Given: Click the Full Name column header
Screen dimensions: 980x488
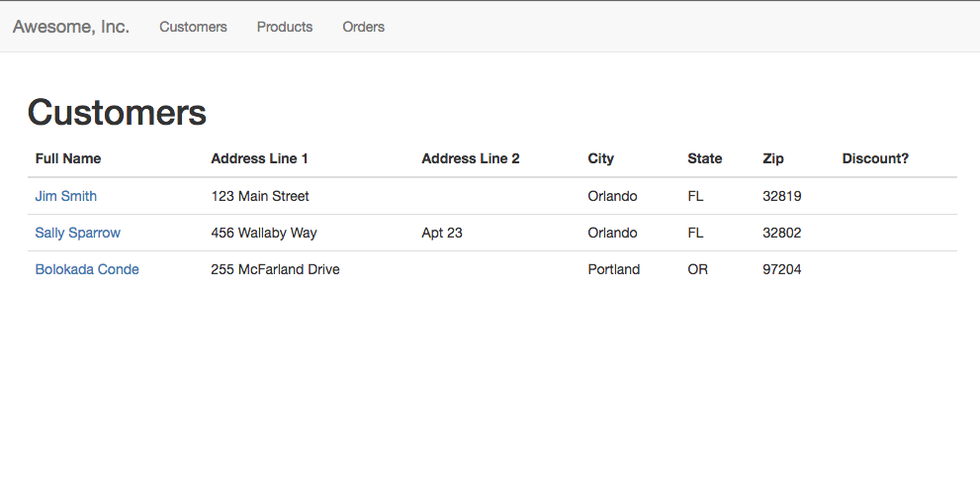Looking at the screenshot, I should pyautogui.click(x=67, y=159).
